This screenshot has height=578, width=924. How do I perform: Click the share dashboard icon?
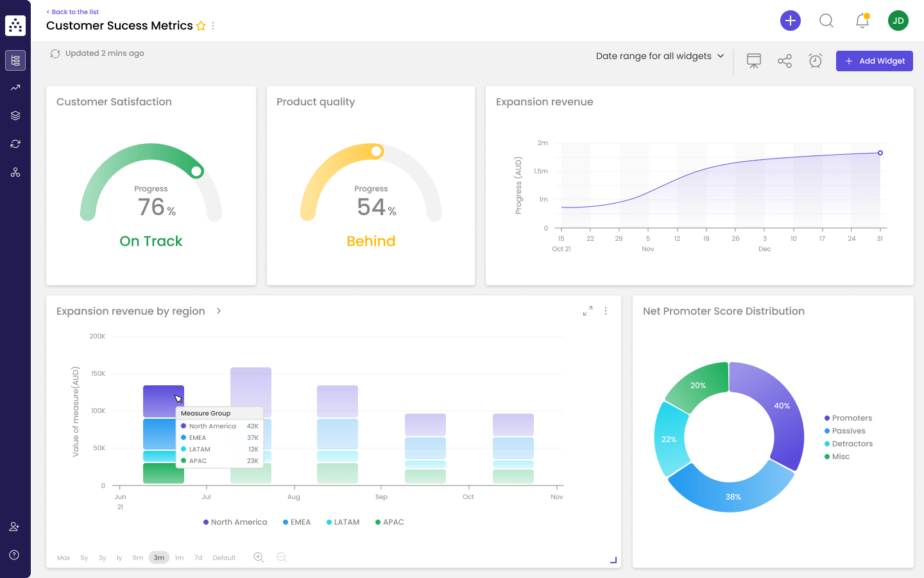pos(785,61)
